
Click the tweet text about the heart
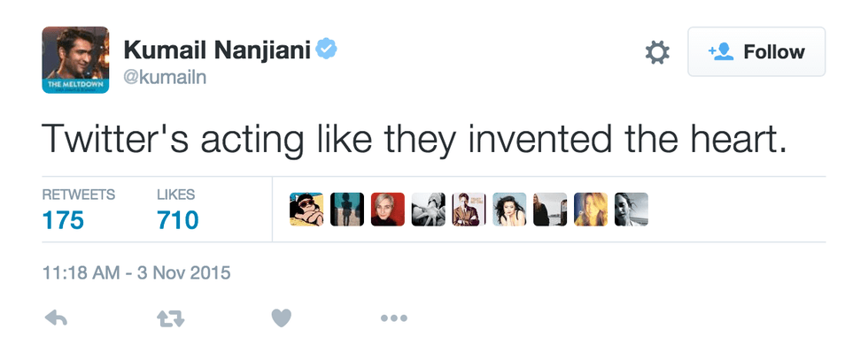point(415,139)
